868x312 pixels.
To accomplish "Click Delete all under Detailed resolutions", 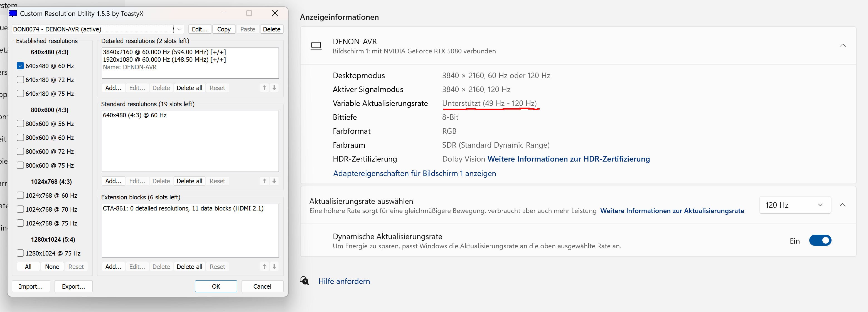I will [189, 88].
